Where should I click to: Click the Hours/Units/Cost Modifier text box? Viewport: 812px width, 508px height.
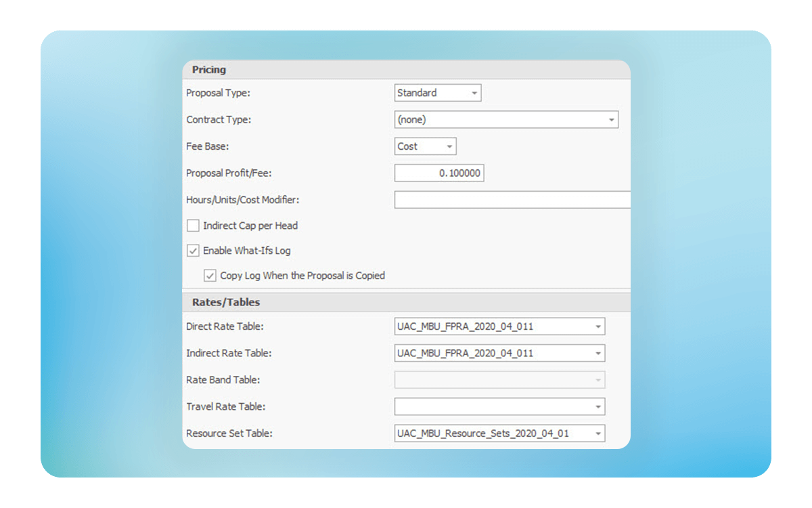click(x=512, y=200)
